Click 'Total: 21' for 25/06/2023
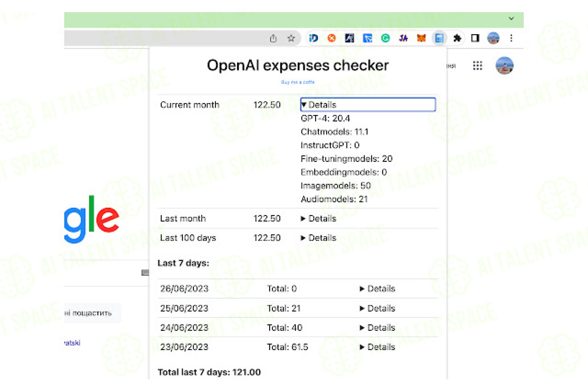 tap(284, 308)
